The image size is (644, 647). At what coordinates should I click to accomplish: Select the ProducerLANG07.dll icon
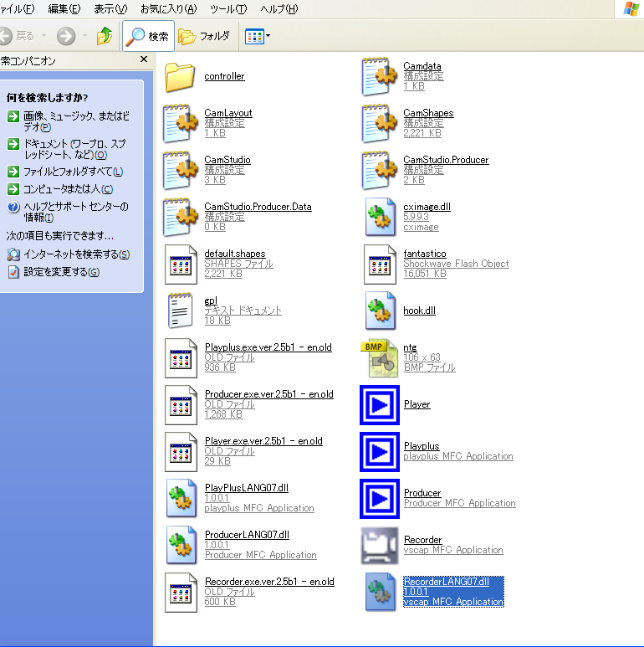(x=181, y=545)
